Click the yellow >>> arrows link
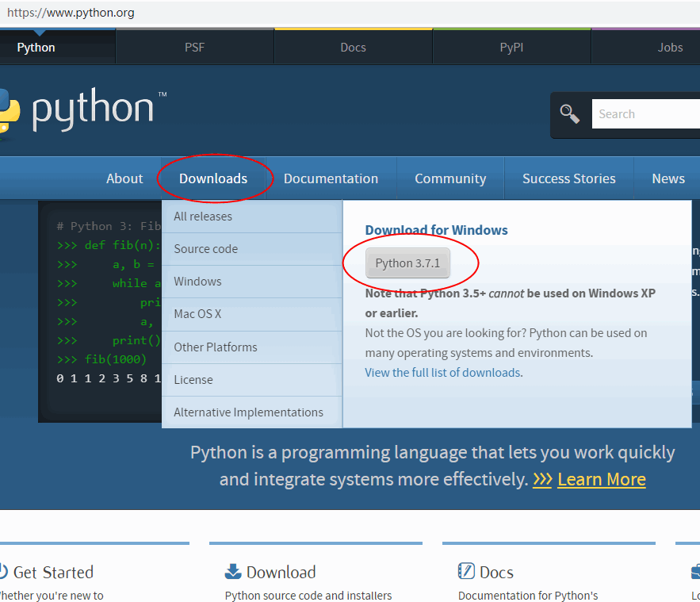 pos(542,480)
